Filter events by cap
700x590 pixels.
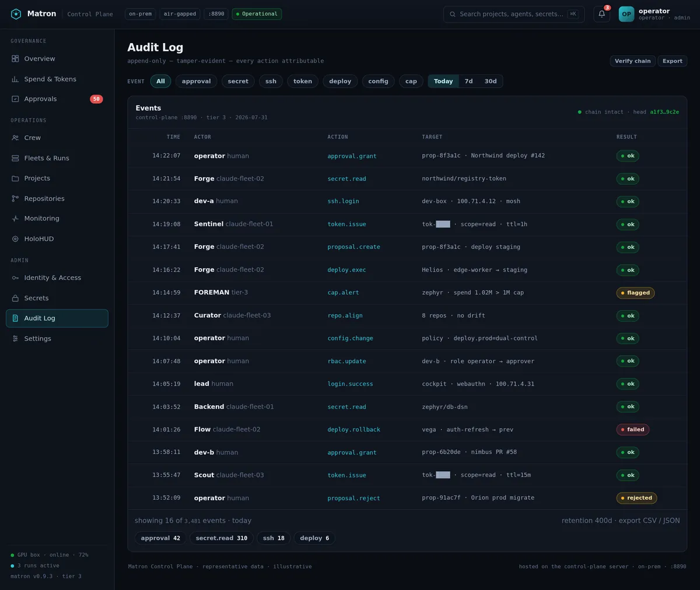click(x=411, y=81)
